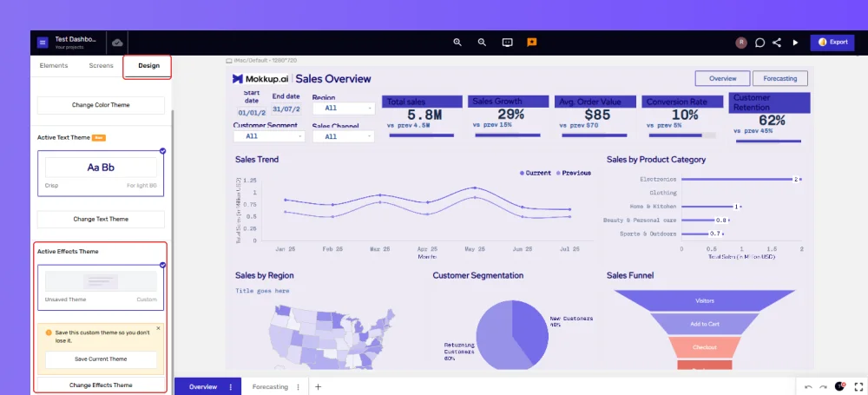Expand the Region dropdown
This screenshot has height=395, width=868.
pyautogui.click(x=343, y=108)
